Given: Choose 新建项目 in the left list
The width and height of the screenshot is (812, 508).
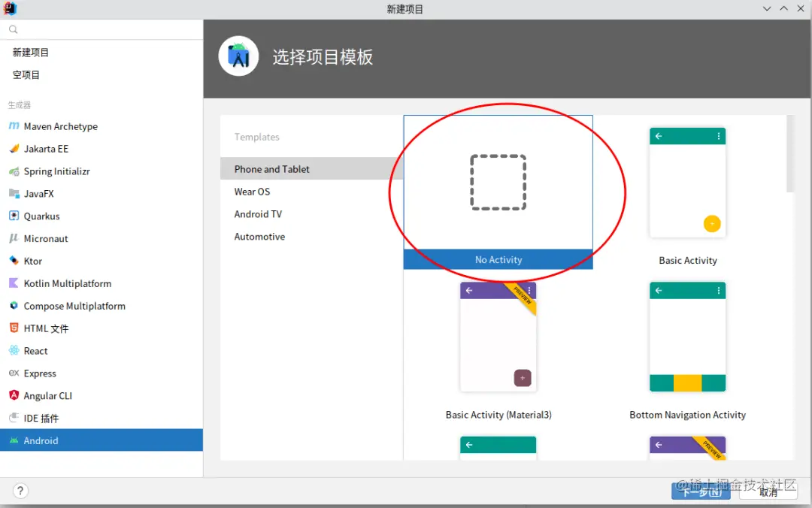Looking at the screenshot, I should point(31,53).
